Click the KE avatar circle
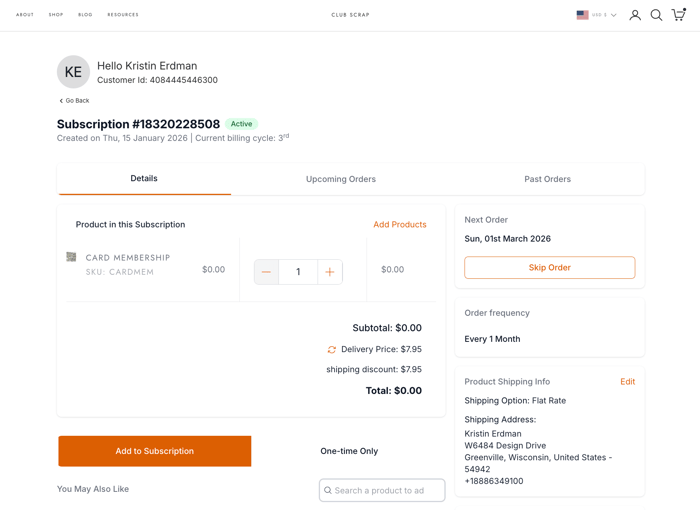The width and height of the screenshot is (700, 510). point(73,72)
